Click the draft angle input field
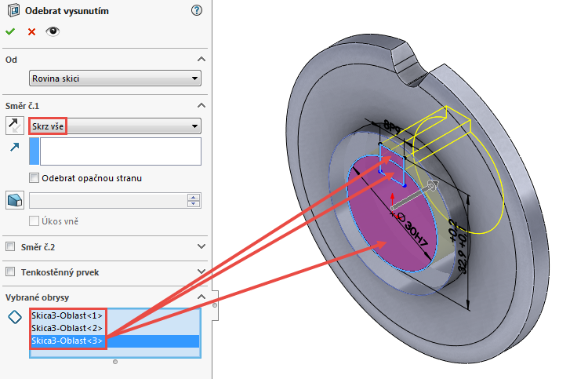 pyautogui.click(x=108, y=200)
